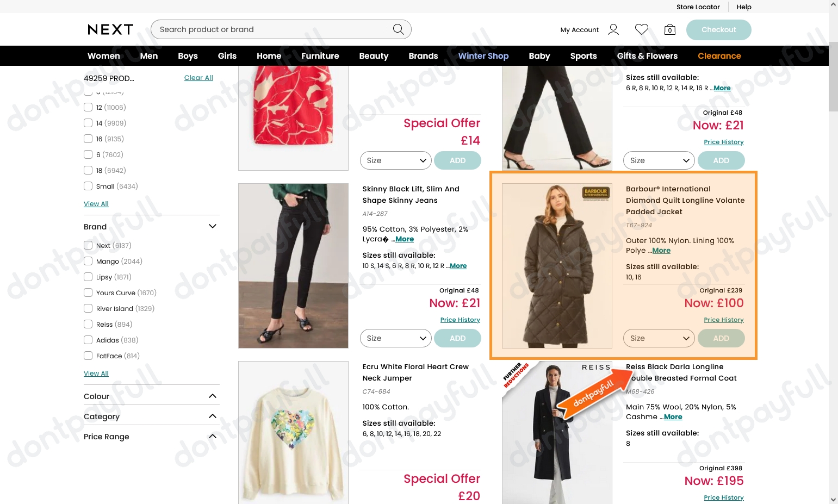Viewport: 838px width, 504px height.
Task: Click View All under brand filters
Action: point(96,374)
